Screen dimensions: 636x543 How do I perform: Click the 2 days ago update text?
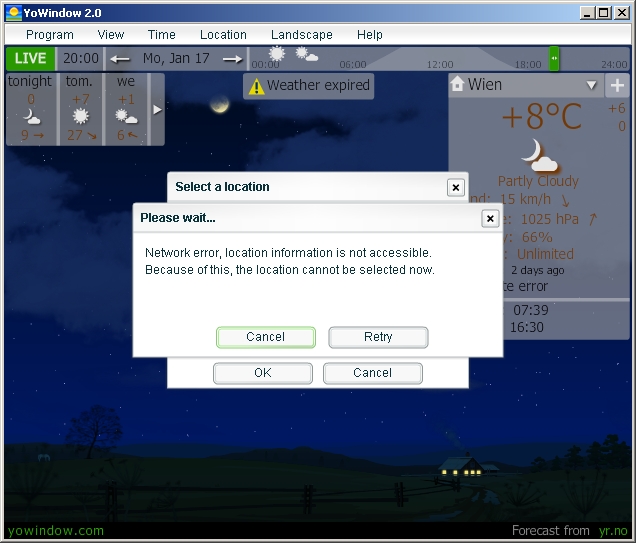tap(537, 270)
